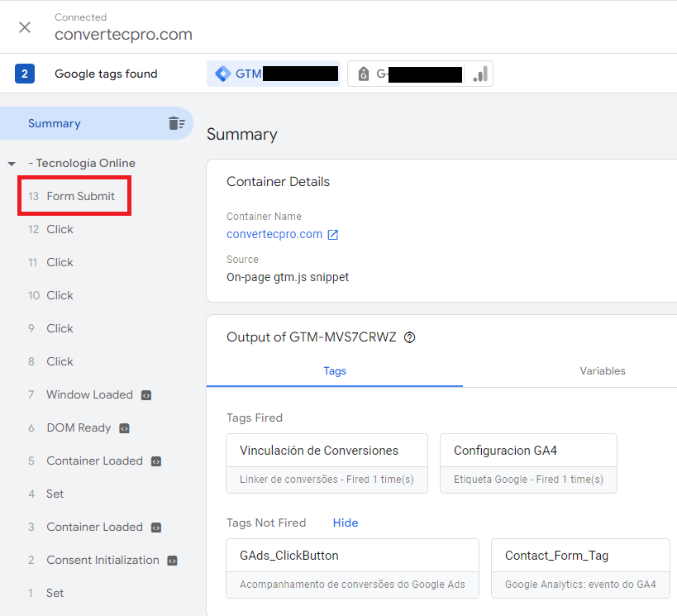
Task: Open the Configuracion GA4 tag card
Action: 528,464
